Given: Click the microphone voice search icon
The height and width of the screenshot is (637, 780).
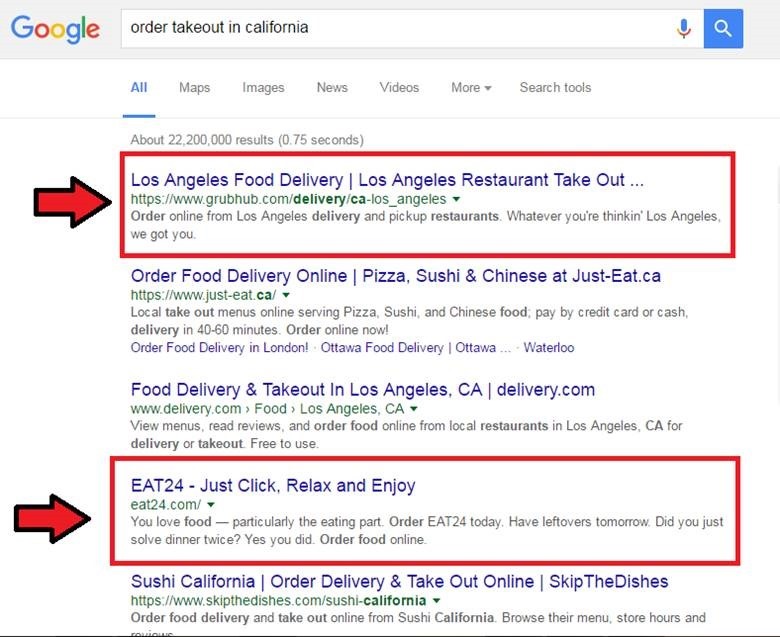Looking at the screenshot, I should coord(684,28).
